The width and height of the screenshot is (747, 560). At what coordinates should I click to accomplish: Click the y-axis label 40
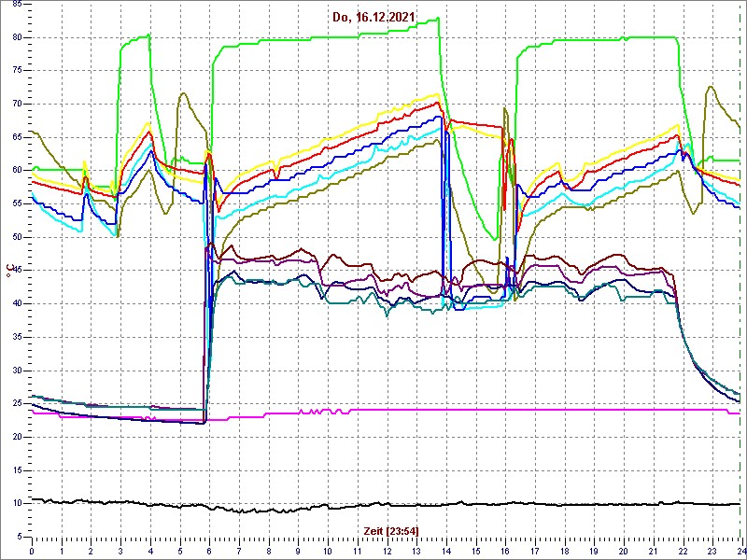click(x=17, y=304)
